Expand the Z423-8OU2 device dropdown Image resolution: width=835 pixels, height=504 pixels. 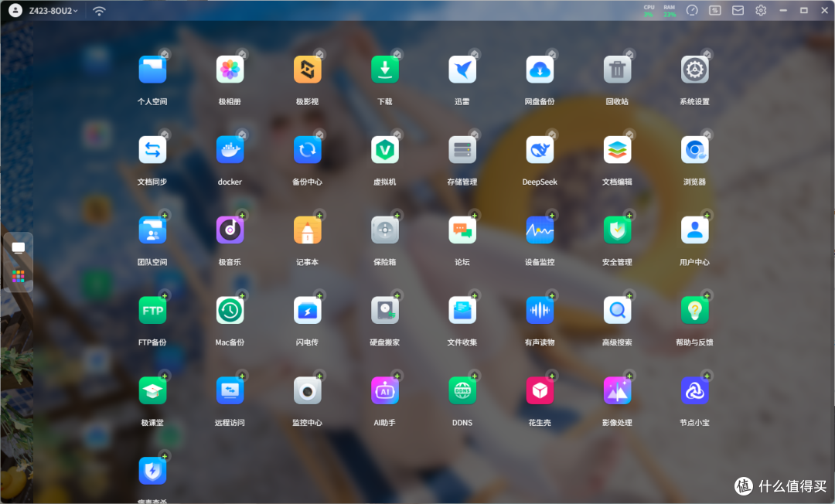pos(53,11)
